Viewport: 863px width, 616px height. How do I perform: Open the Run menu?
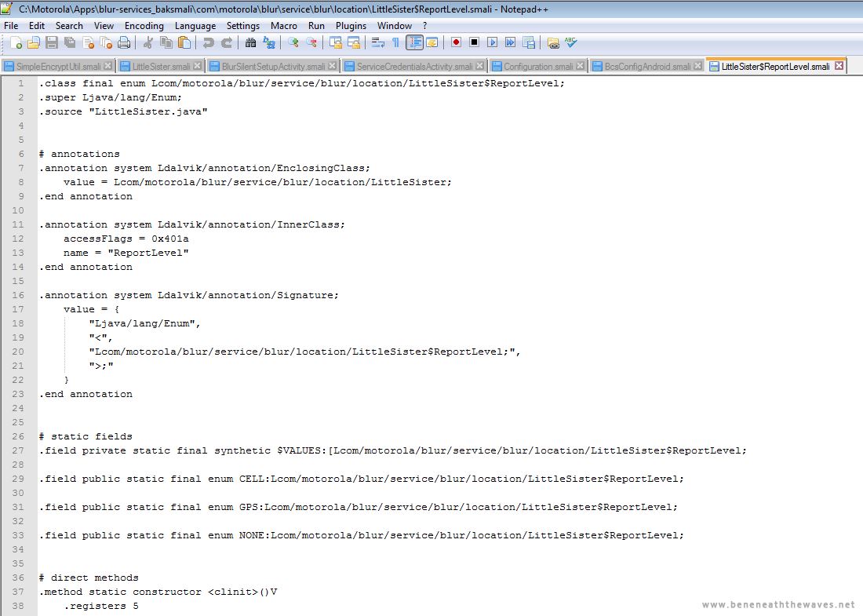click(x=316, y=26)
